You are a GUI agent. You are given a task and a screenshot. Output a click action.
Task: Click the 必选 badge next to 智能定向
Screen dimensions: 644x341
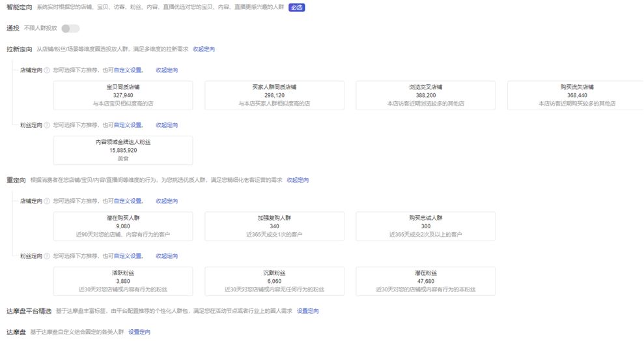[296, 7]
